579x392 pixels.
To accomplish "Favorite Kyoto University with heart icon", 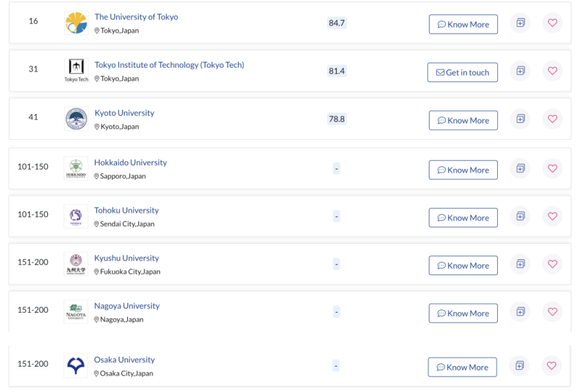I will coord(552,119).
